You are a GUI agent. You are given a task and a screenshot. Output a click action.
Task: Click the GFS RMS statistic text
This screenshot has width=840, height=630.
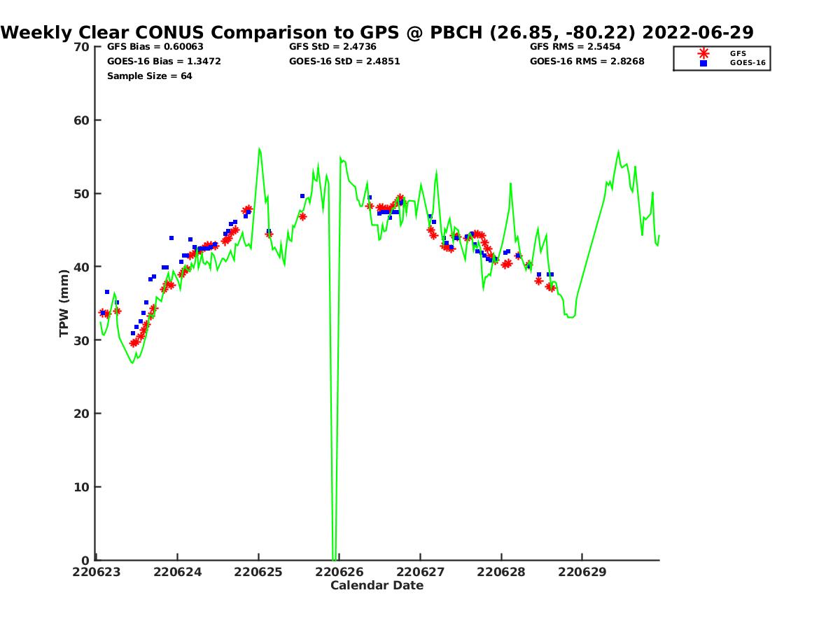tap(575, 47)
